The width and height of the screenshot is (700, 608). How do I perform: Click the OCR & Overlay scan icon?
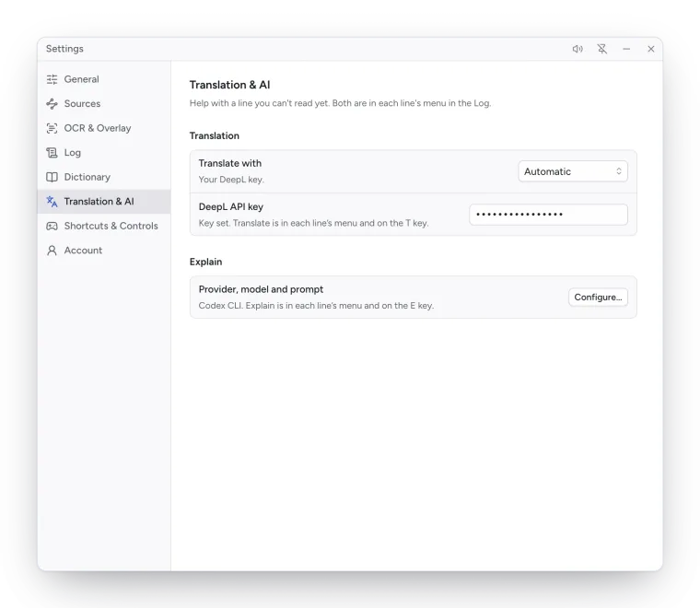[52, 128]
